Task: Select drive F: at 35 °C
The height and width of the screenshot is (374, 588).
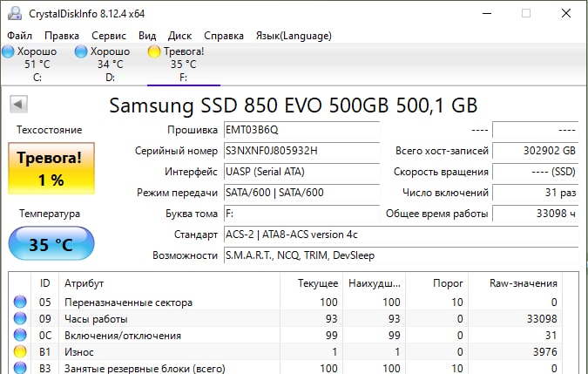Action: [x=184, y=65]
